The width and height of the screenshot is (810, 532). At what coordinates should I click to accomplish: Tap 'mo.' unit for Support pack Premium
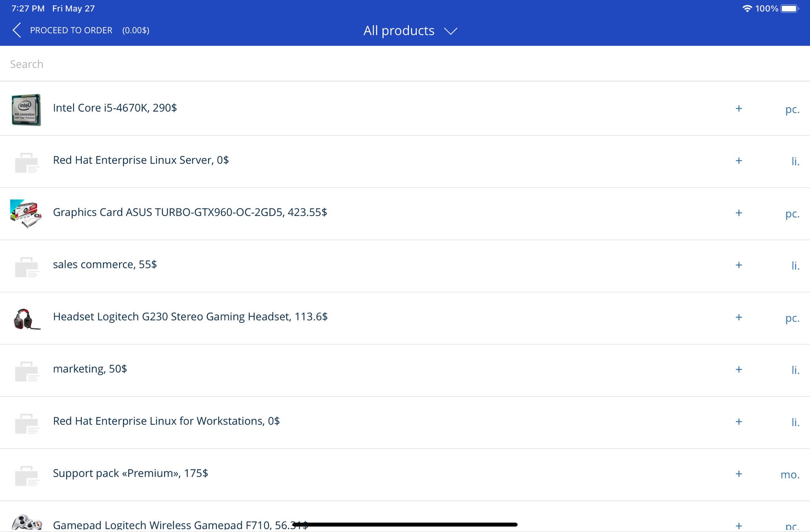click(790, 475)
